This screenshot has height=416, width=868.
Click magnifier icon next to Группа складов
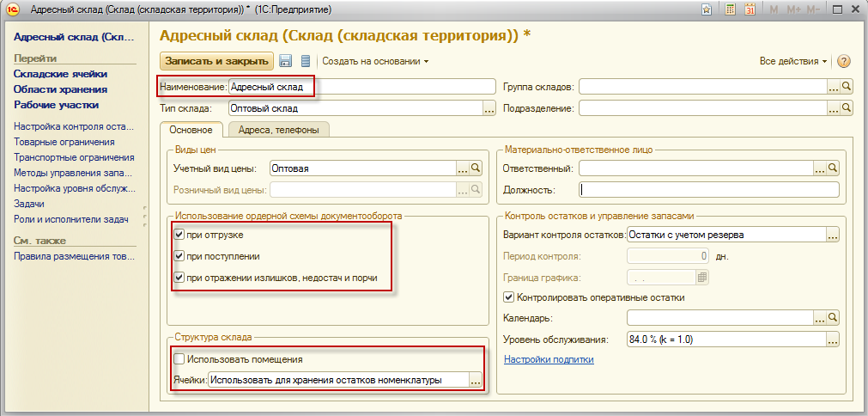[847, 86]
